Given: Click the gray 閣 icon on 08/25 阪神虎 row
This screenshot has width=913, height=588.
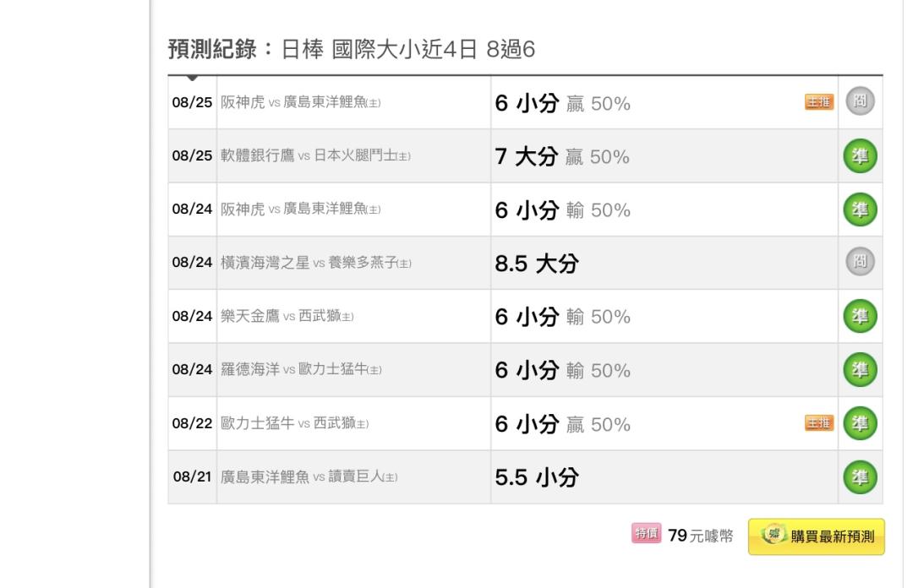Looking at the screenshot, I should [x=860, y=101].
